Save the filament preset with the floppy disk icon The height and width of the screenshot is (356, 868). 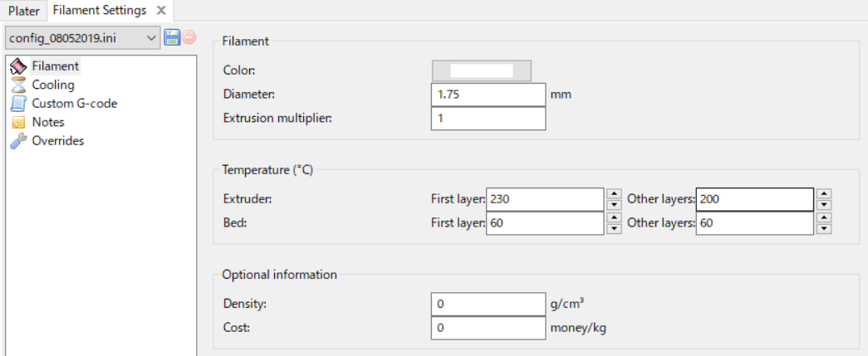click(172, 38)
